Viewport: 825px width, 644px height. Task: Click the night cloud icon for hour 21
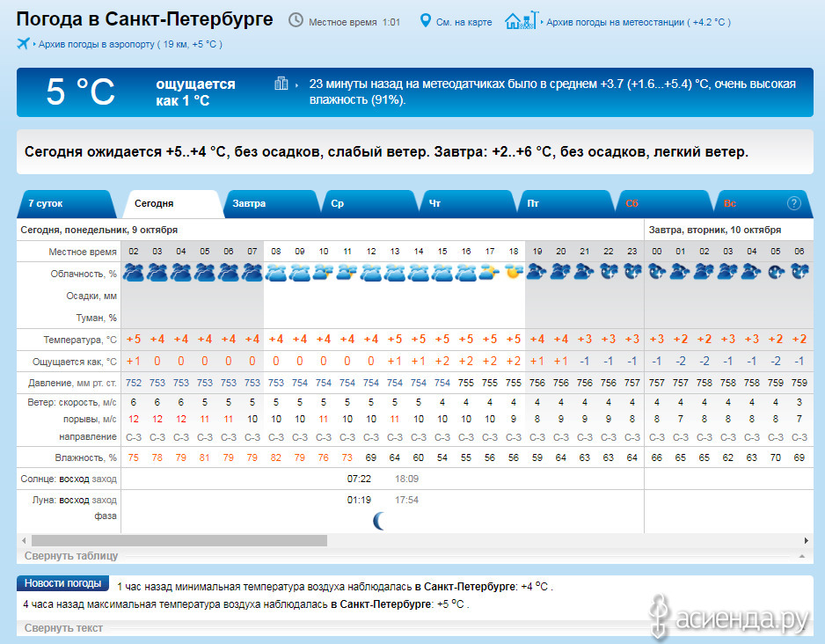tap(584, 272)
